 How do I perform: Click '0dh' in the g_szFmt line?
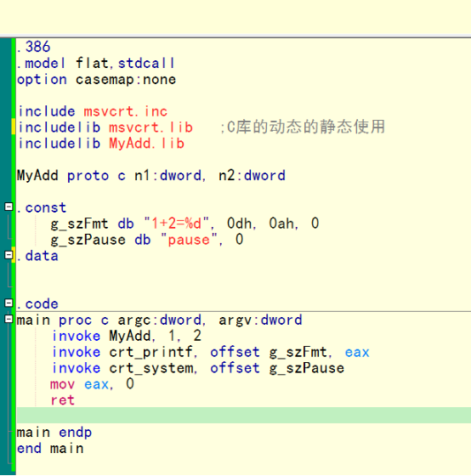coord(239,224)
